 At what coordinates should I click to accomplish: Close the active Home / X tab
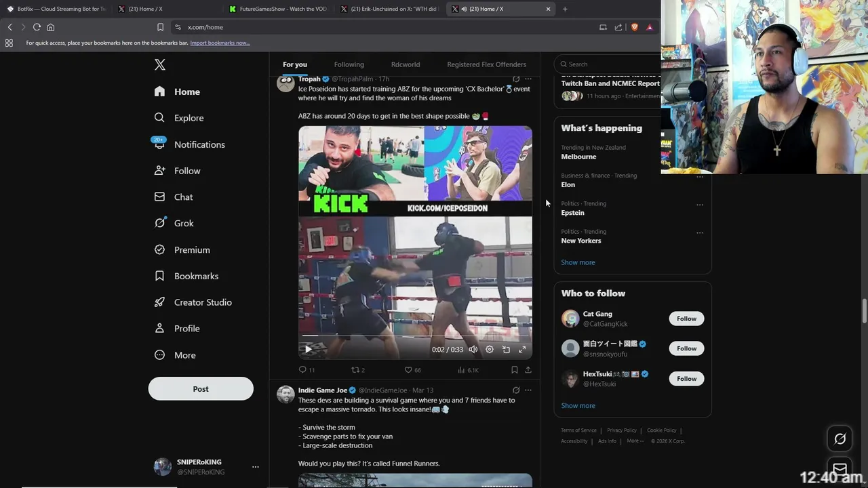pos(548,9)
